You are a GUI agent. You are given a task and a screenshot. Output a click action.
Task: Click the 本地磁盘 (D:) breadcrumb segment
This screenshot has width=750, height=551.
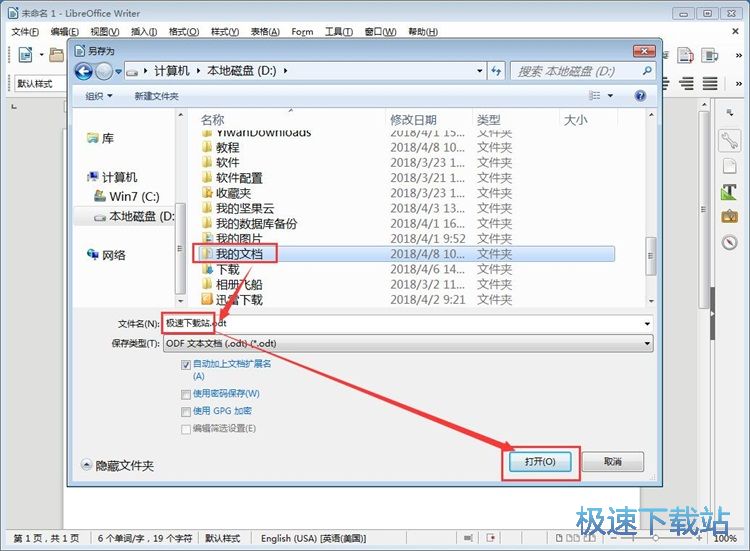coord(242,71)
